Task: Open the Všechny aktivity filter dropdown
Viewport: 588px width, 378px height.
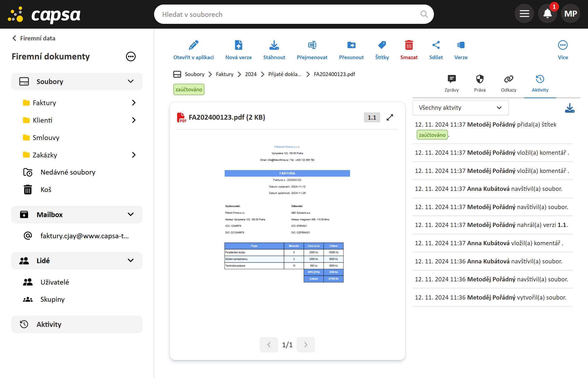Action: tap(460, 108)
